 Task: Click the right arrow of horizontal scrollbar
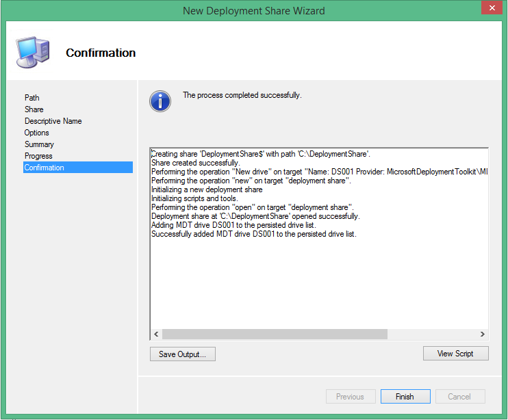[x=482, y=334]
